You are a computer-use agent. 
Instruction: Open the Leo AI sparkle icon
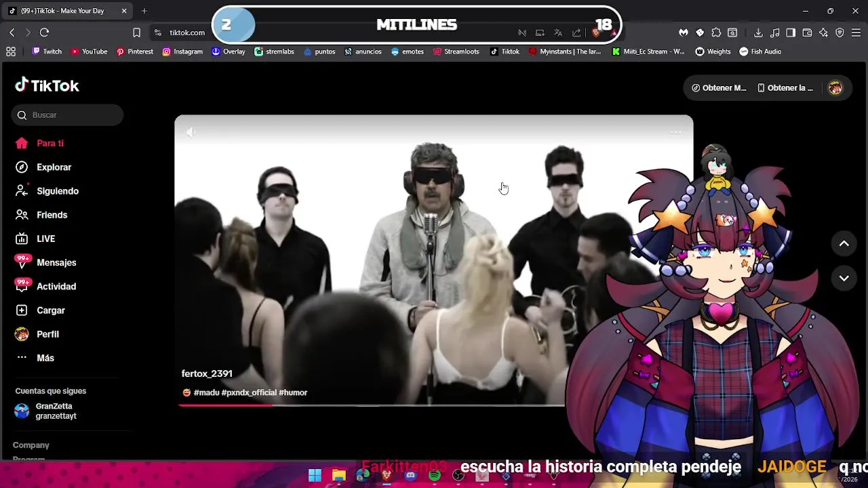[823, 33]
